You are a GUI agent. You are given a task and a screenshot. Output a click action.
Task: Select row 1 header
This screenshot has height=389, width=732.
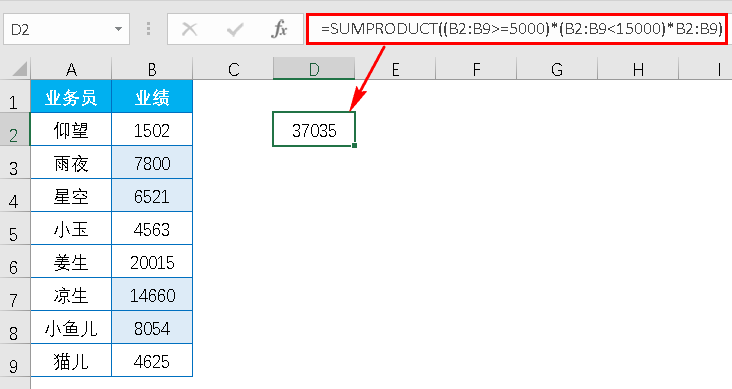coord(14,97)
